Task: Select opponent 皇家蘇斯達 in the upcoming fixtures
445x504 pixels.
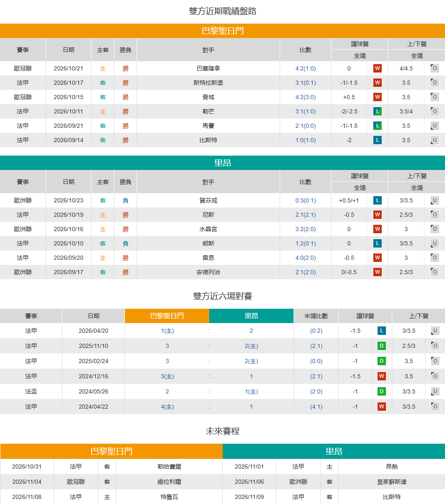Action: coord(391,482)
